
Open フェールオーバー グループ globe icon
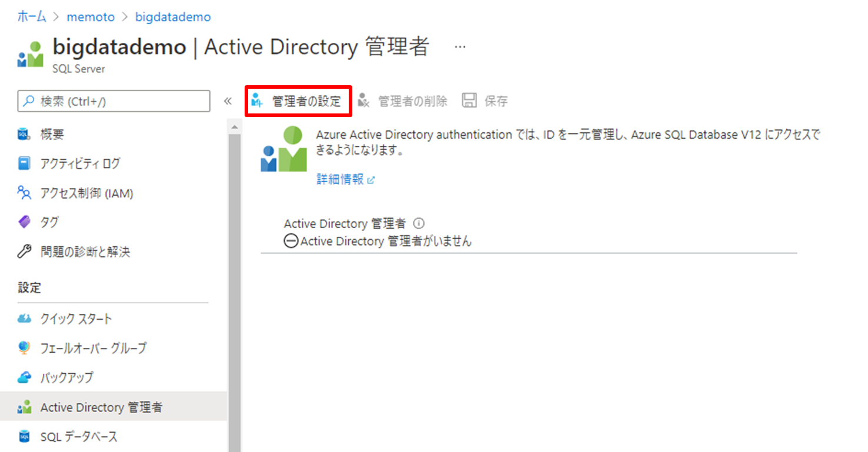(x=24, y=348)
